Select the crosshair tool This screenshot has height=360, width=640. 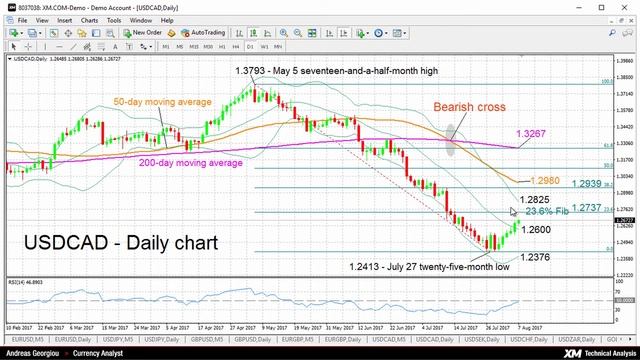28,47
